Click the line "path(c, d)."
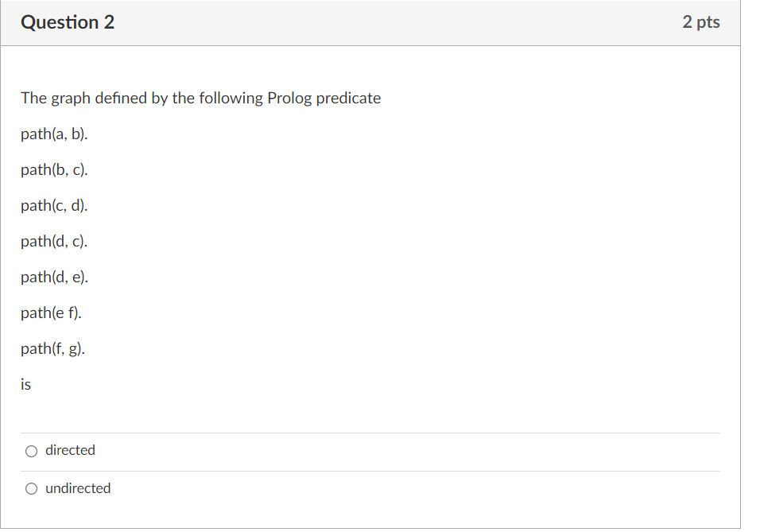 pyautogui.click(x=54, y=206)
